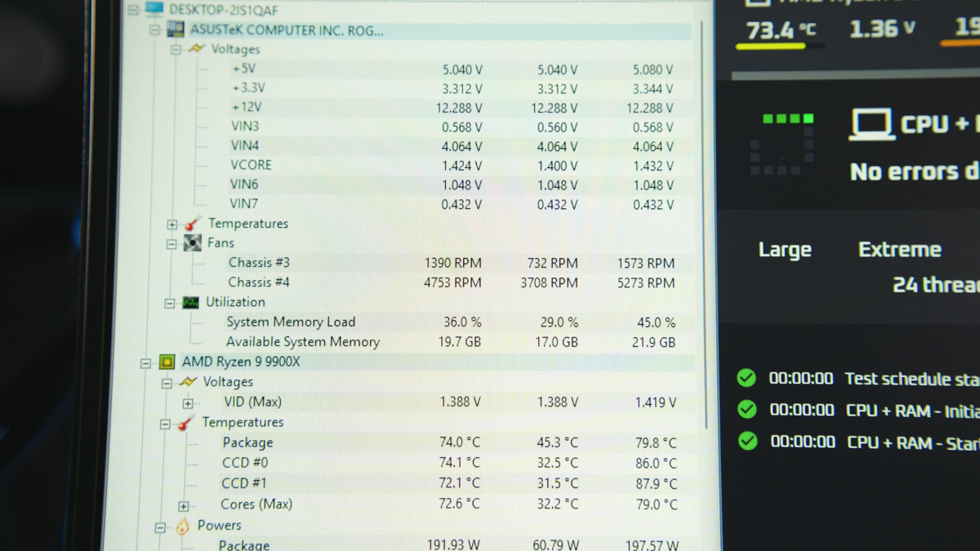Click the green dotted status grid icon
The height and width of the screenshot is (551, 980).
click(x=782, y=144)
